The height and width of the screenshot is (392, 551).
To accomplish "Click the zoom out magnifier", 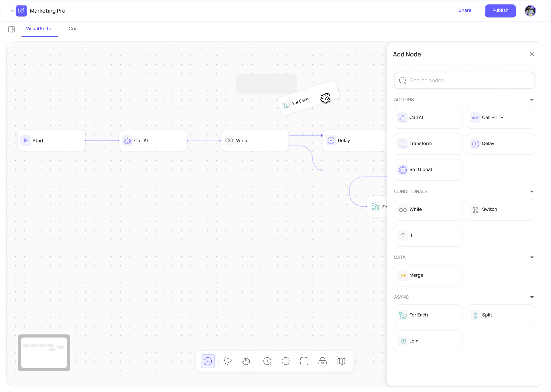I will tap(286, 361).
